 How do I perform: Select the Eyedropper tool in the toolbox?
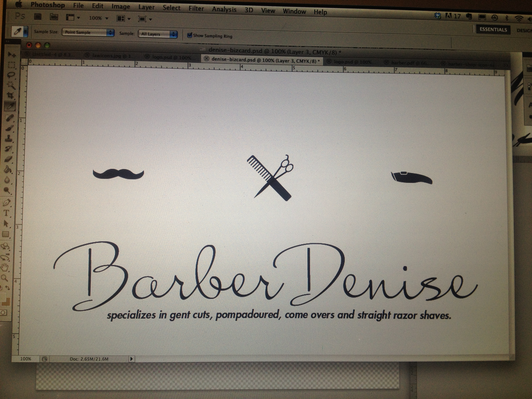10,106
